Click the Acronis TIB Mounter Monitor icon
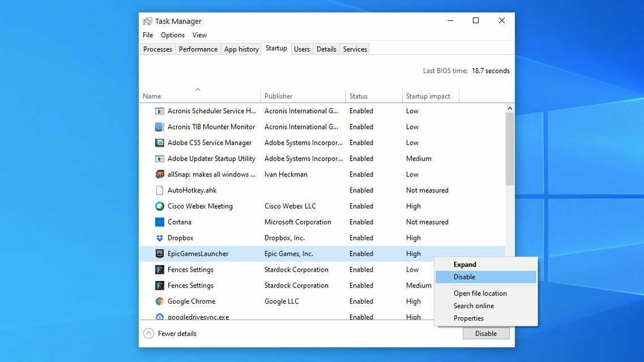 pos(159,127)
